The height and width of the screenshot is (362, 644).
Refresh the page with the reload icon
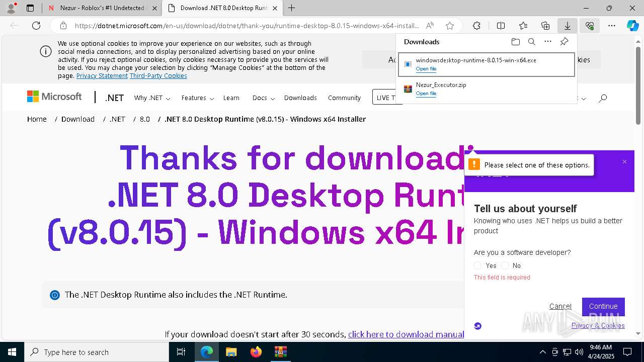36,26
